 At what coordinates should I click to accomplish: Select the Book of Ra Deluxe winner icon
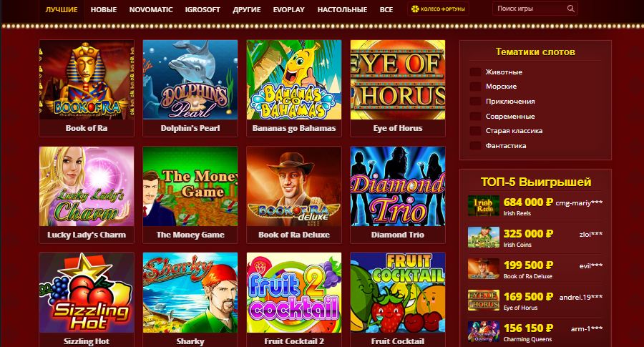(x=484, y=268)
